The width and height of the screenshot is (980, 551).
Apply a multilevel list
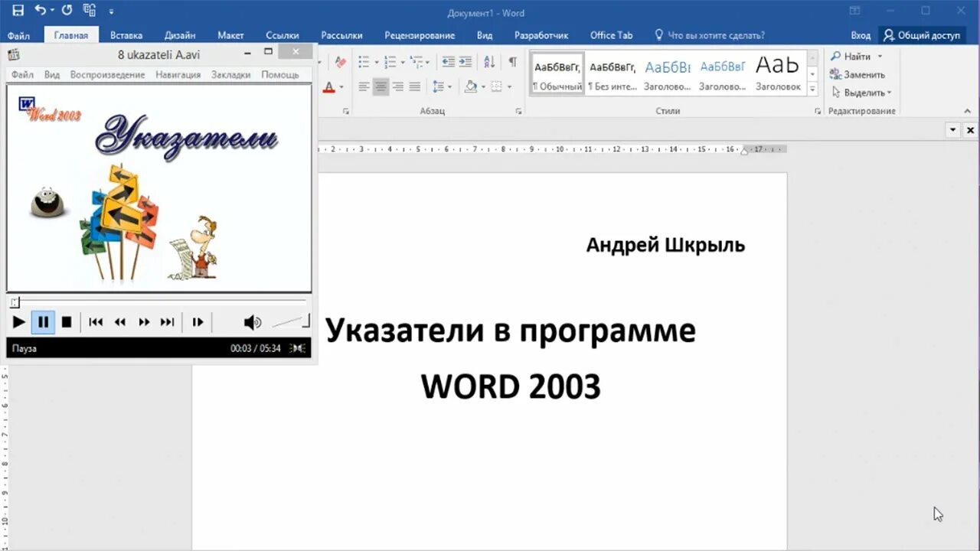416,62
